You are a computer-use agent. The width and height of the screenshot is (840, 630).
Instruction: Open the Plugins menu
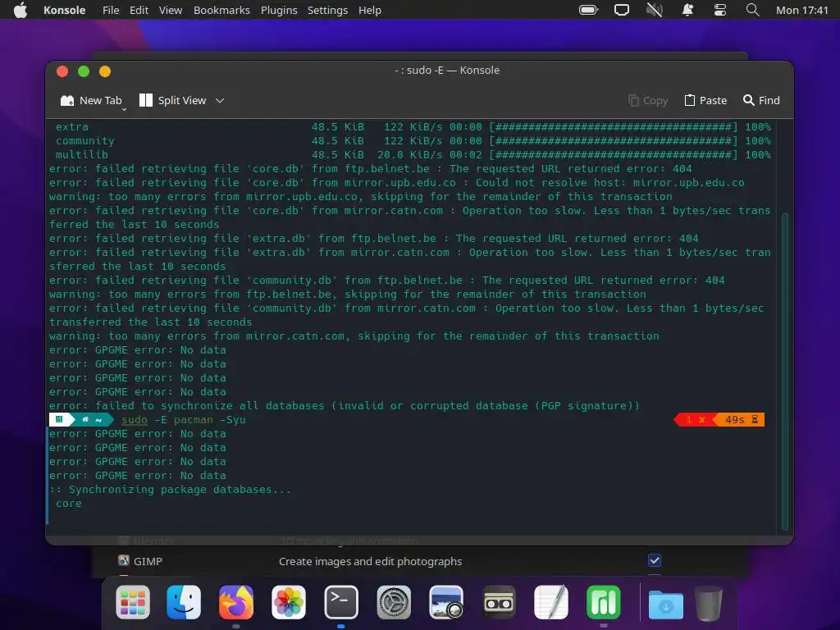tap(279, 10)
